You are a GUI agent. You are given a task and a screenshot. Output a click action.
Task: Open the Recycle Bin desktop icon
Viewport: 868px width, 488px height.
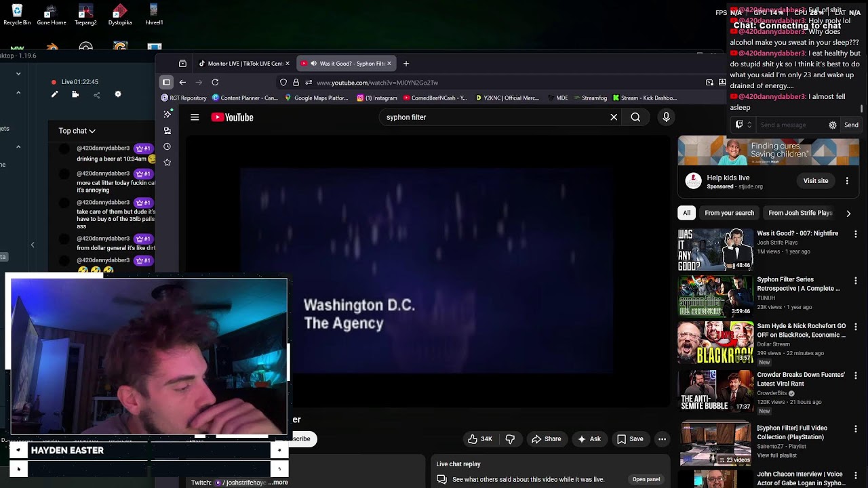click(17, 15)
